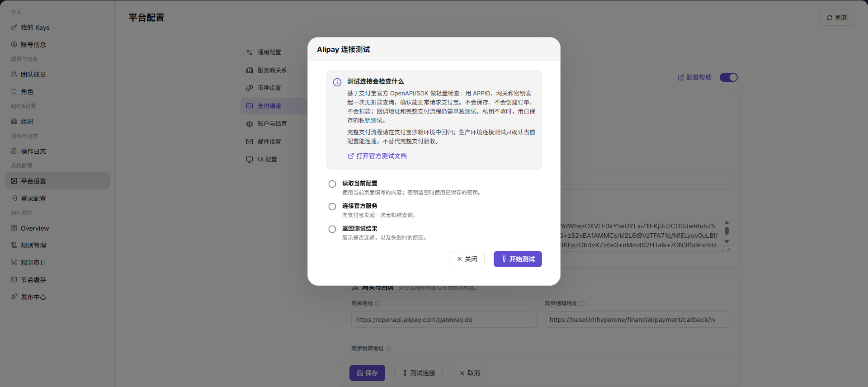
Task: Click the coin icon beside 币种设置
Action: click(250, 88)
